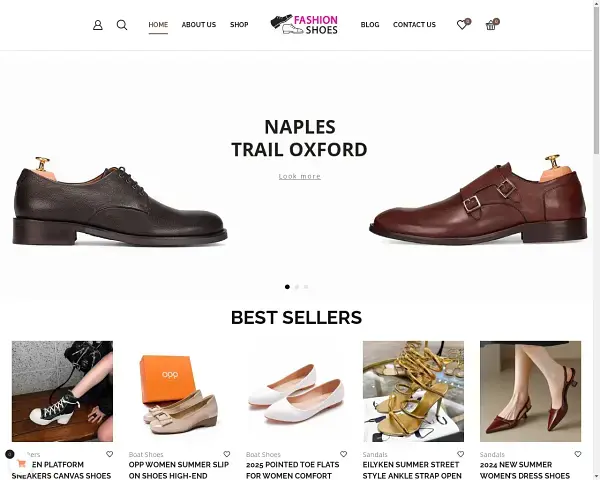This screenshot has height=480, width=600.
Task: Open the user account icon
Action: point(98,25)
